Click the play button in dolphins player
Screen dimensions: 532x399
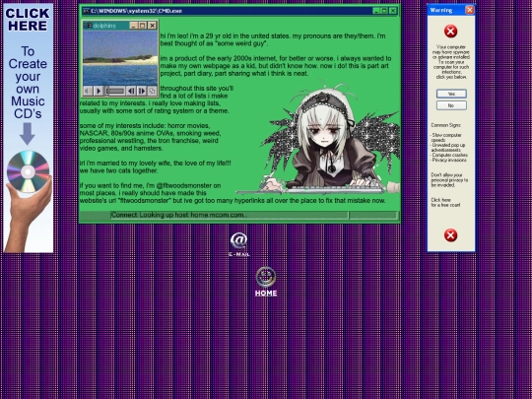click(x=99, y=91)
